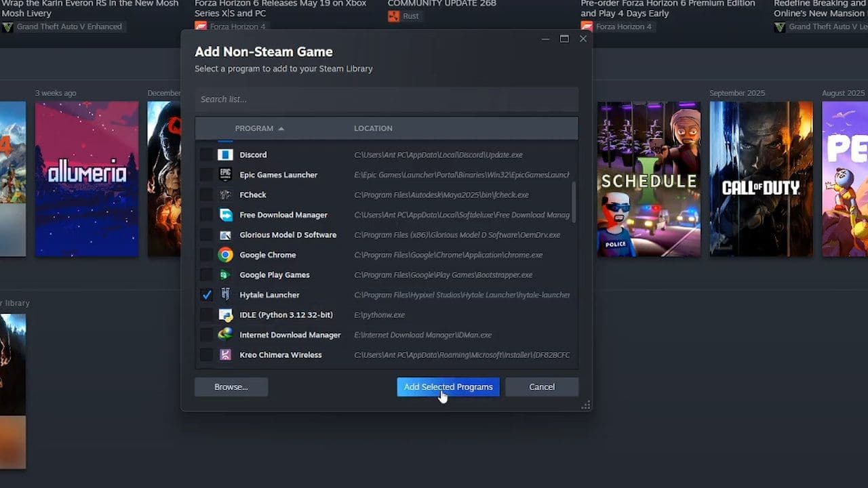Click the Search list input field

(386, 99)
